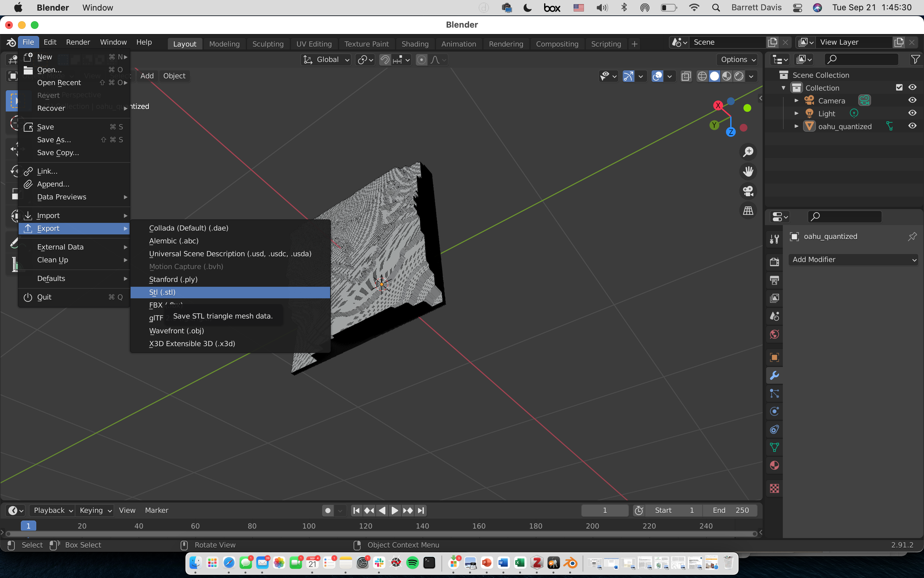This screenshot has height=578, width=924.
Task: Open the Object properties tab icon
Action: (774, 357)
